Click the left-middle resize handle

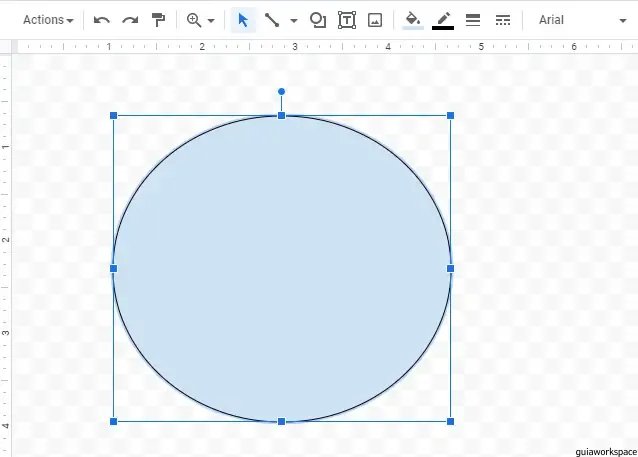tap(114, 269)
